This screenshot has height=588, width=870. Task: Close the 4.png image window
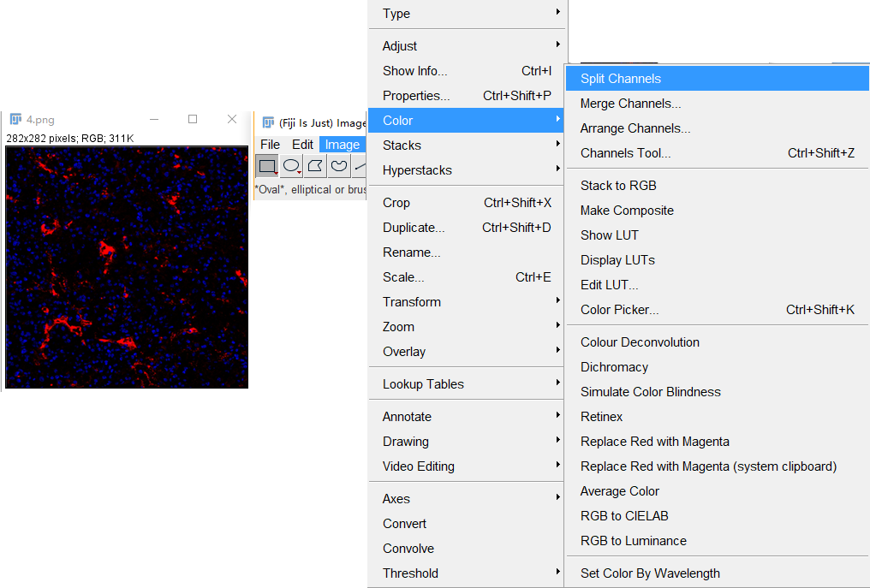[232, 119]
